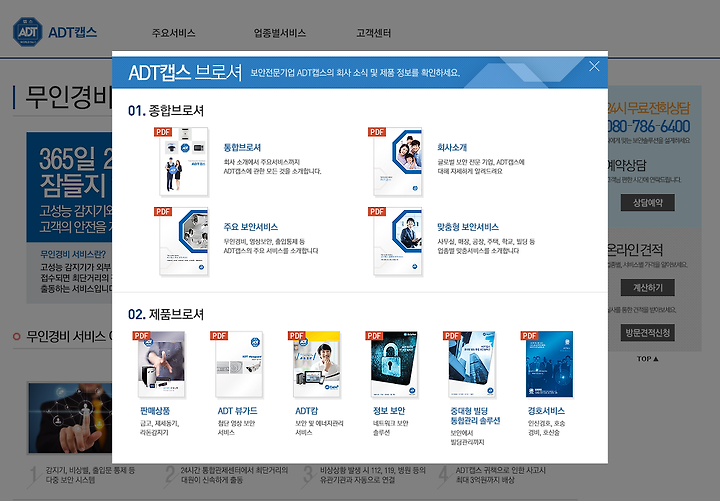
Task: Click the 회사소개 title link
Action: [x=452, y=147]
